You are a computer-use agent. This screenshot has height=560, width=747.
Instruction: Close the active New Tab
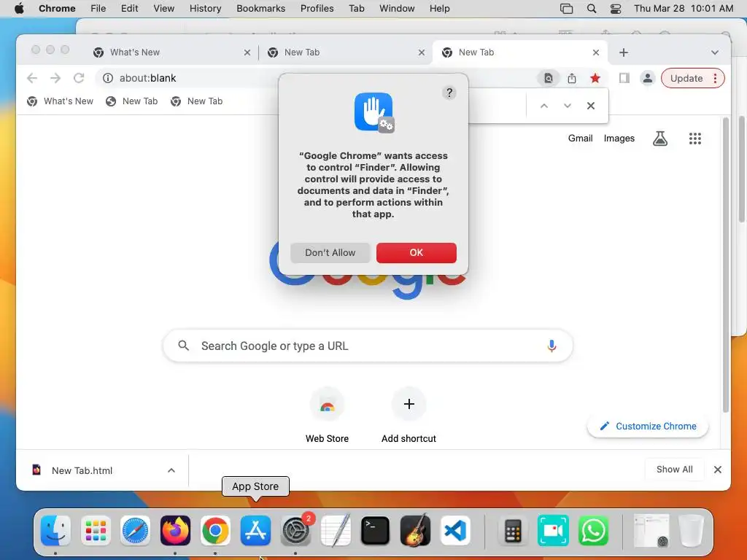click(x=595, y=52)
